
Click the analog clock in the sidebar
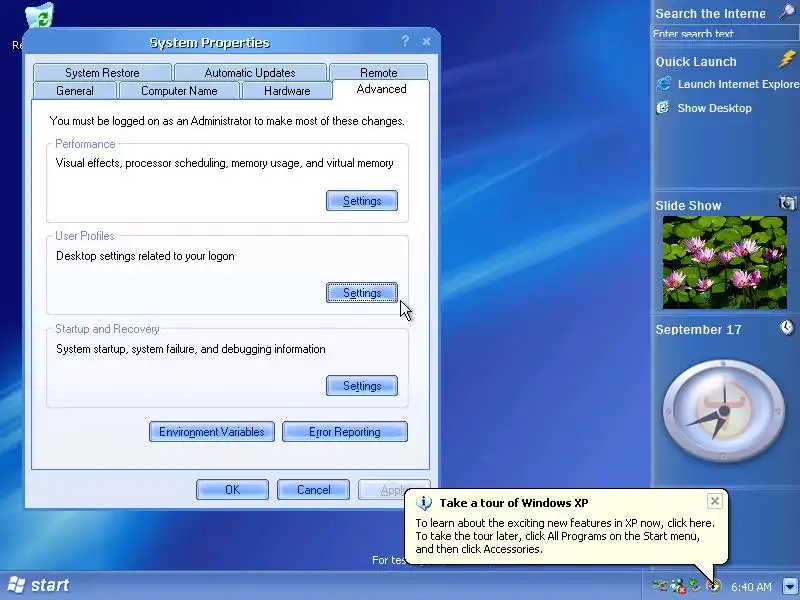723,411
